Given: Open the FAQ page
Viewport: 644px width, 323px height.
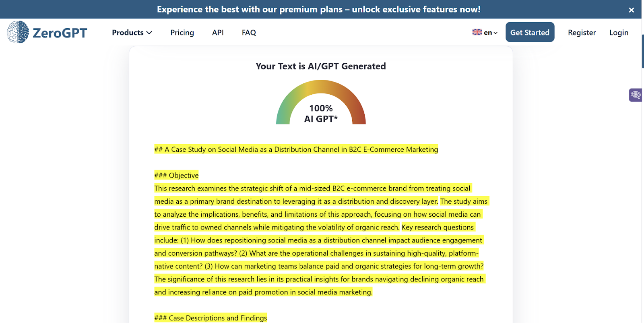Looking at the screenshot, I should coord(249,33).
